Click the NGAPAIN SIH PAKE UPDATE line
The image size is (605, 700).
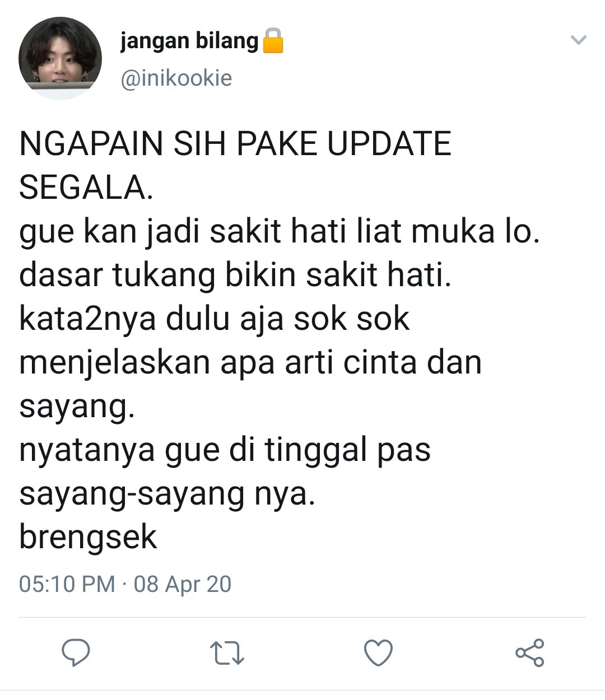[235, 144]
